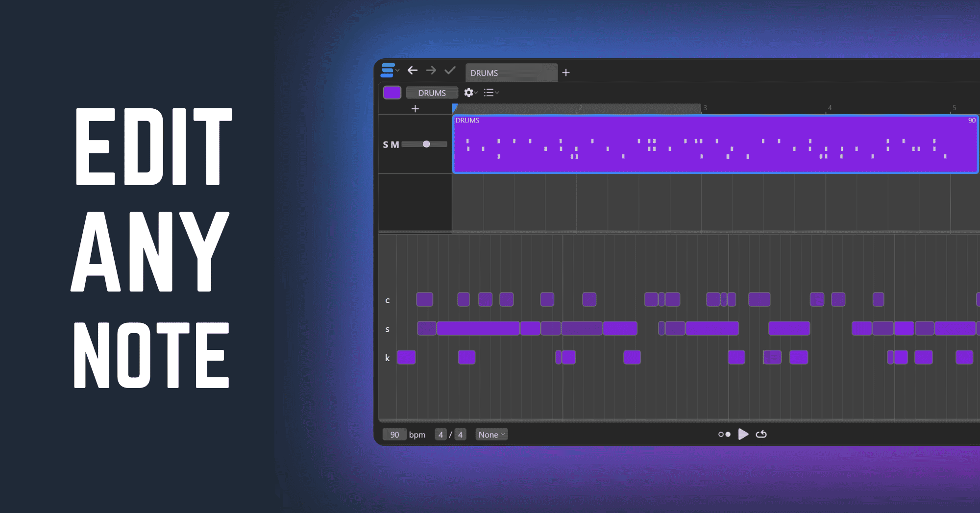Viewport: 980px width, 513px height.
Task: Click the DRUMS track volume slider knob
Action: pyautogui.click(x=426, y=144)
